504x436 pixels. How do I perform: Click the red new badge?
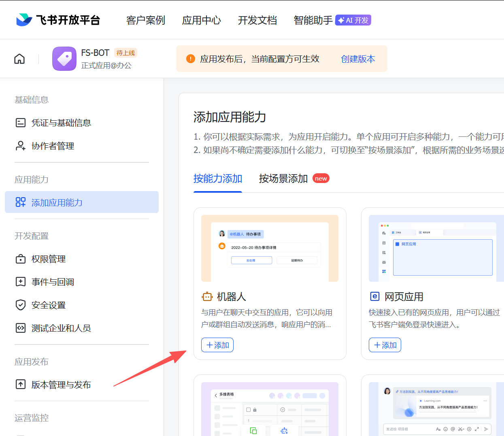coord(321,179)
